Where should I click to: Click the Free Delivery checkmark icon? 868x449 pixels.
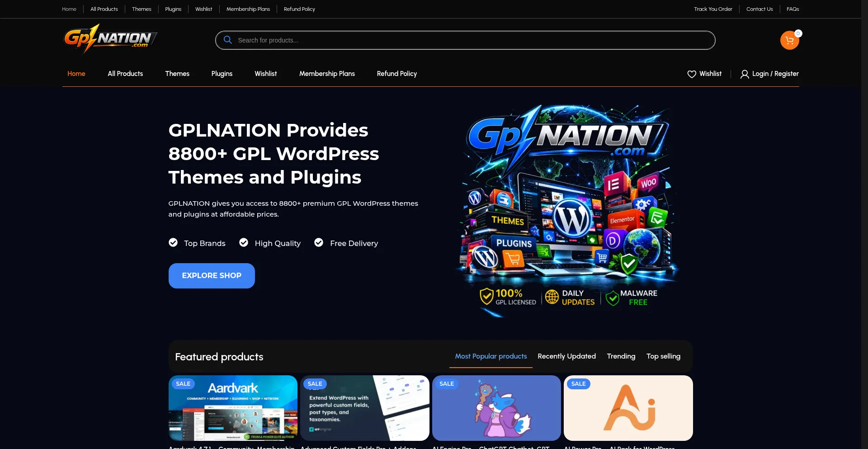click(319, 243)
